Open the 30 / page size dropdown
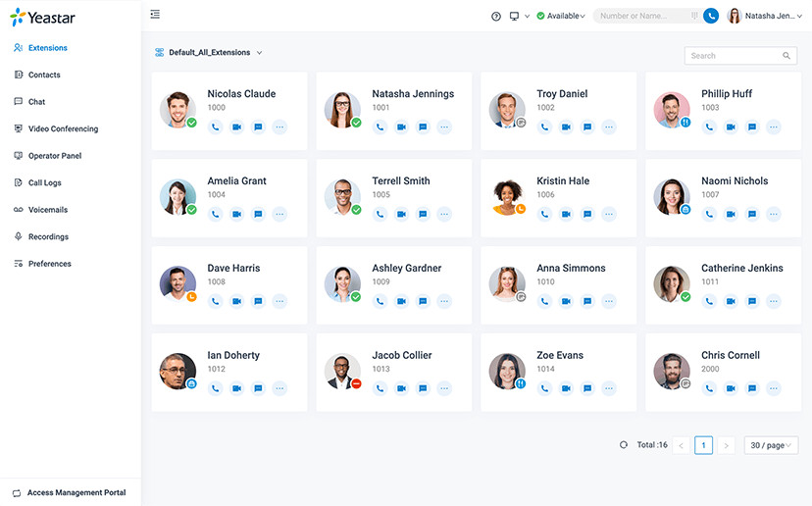This screenshot has height=506, width=812. click(771, 445)
